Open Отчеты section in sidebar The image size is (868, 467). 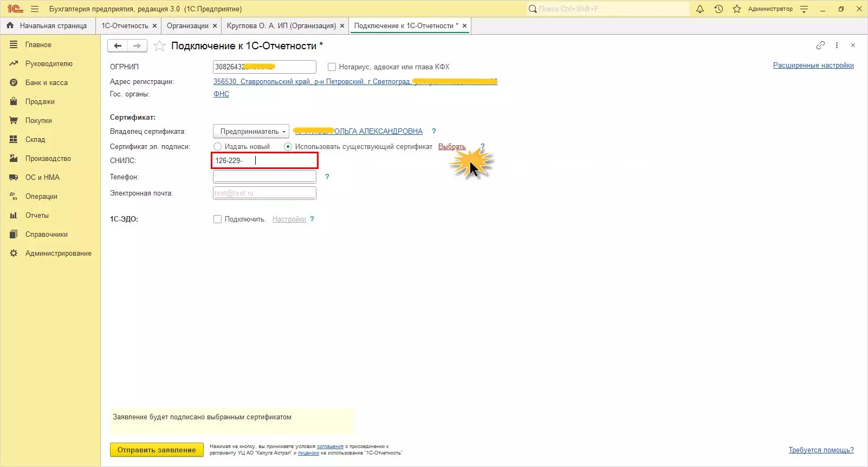37,216
